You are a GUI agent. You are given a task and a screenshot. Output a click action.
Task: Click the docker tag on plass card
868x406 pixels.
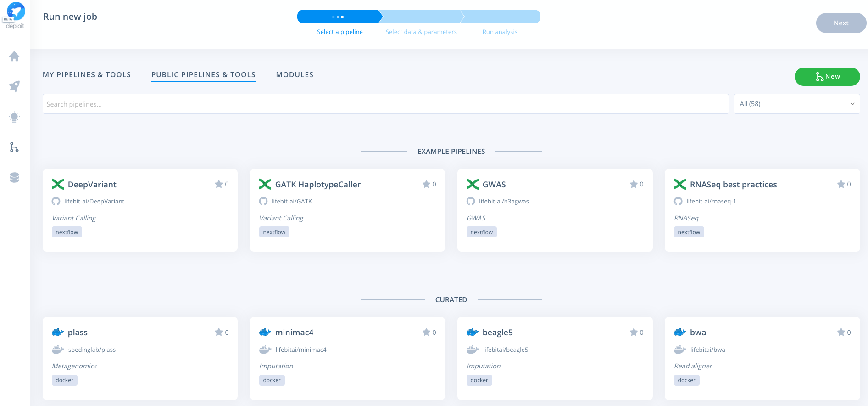point(64,380)
